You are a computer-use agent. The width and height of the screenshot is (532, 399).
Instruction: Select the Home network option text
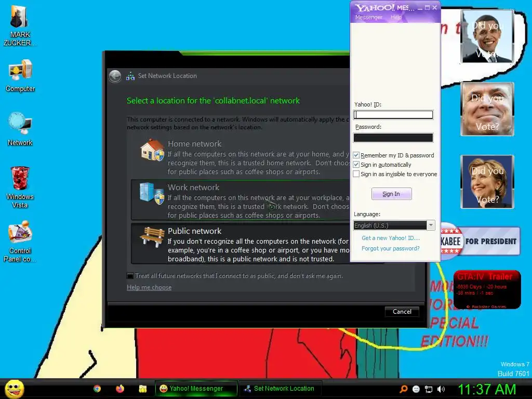[194, 143]
